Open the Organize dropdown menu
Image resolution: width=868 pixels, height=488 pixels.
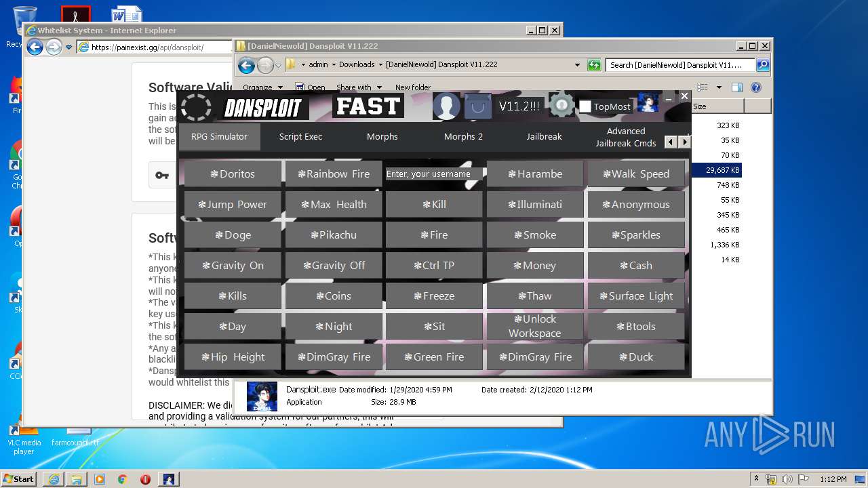pyautogui.click(x=262, y=87)
